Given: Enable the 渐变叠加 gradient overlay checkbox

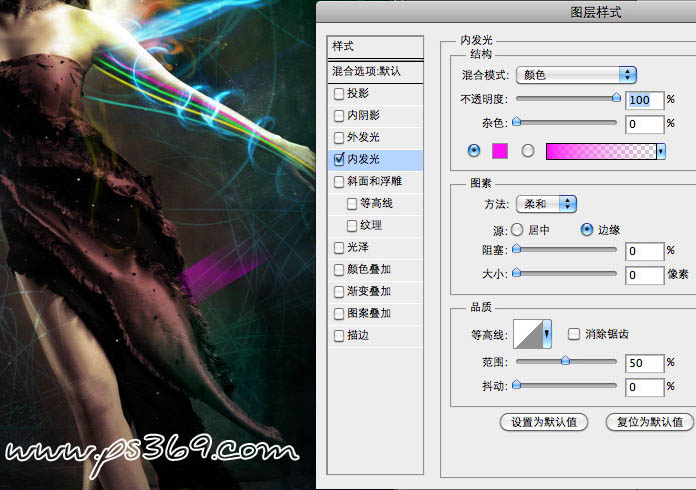Looking at the screenshot, I should (x=339, y=292).
